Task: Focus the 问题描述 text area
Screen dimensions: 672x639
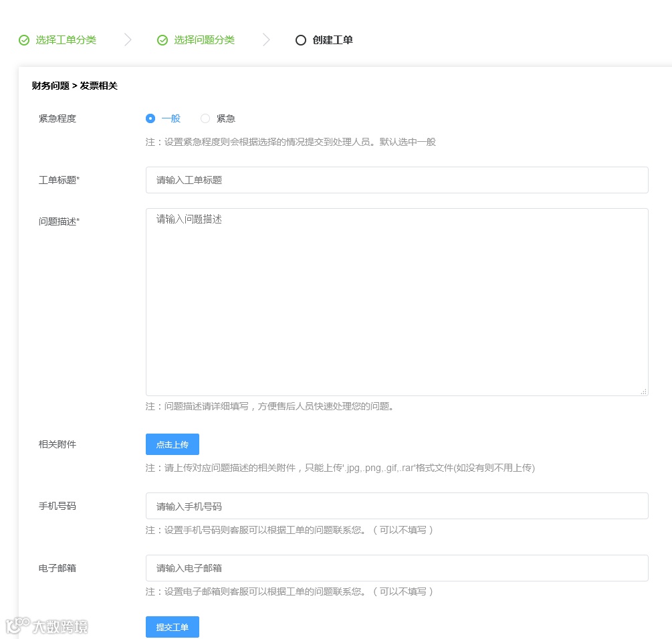Action: tap(397, 302)
